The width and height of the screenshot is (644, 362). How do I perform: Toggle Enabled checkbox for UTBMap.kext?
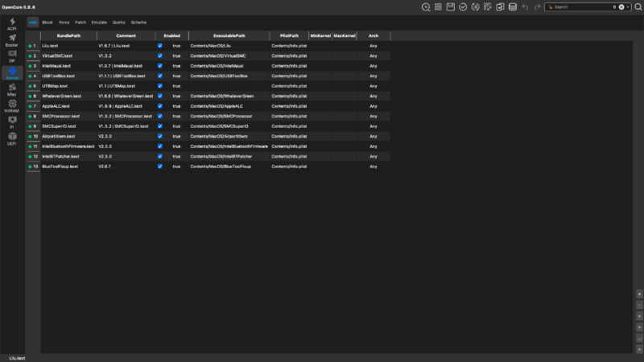tap(159, 86)
